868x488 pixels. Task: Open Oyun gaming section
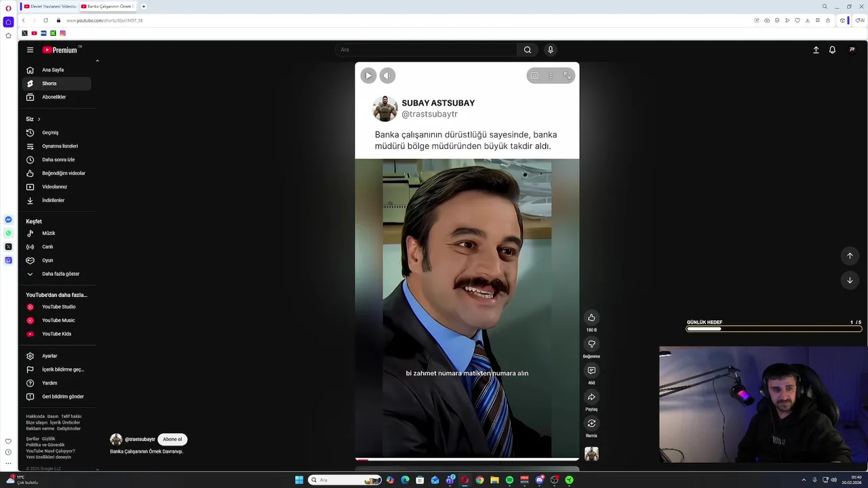(x=56, y=260)
